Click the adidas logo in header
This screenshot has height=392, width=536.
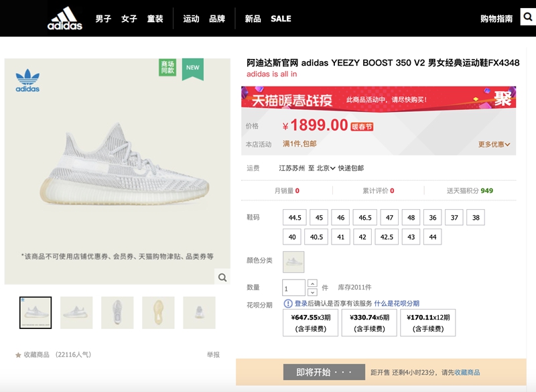pos(65,19)
